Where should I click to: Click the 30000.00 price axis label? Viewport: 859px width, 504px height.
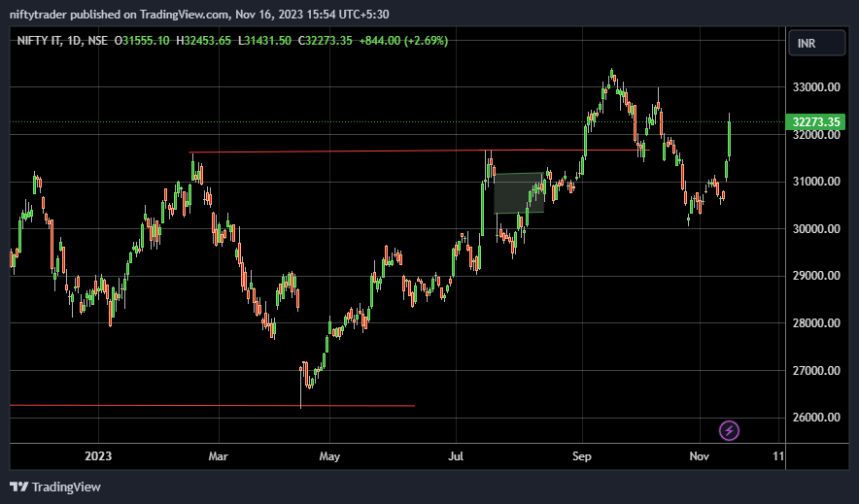816,229
